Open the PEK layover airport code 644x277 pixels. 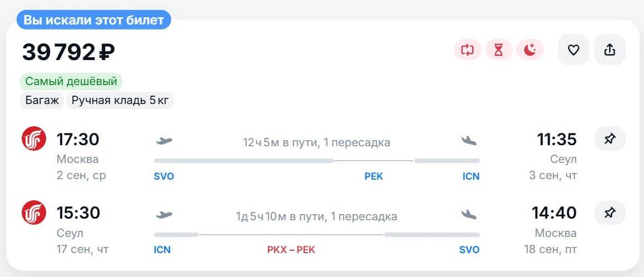click(x=374, y=176)
